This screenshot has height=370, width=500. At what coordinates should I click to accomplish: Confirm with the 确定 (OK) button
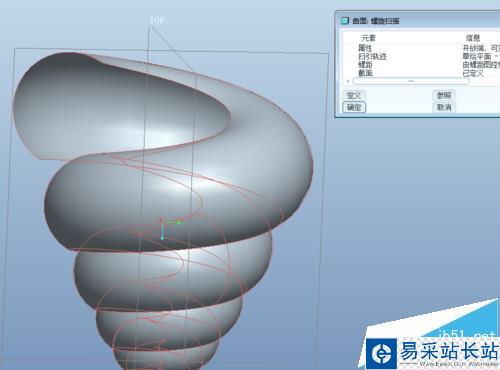tap(354, 107)
